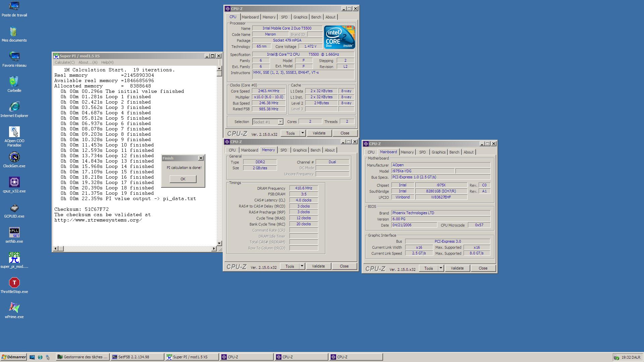Viewport: 644px width, 362px height.
Task: Click Validate in top CPU-Z window
Action: [x=319, y=133]
